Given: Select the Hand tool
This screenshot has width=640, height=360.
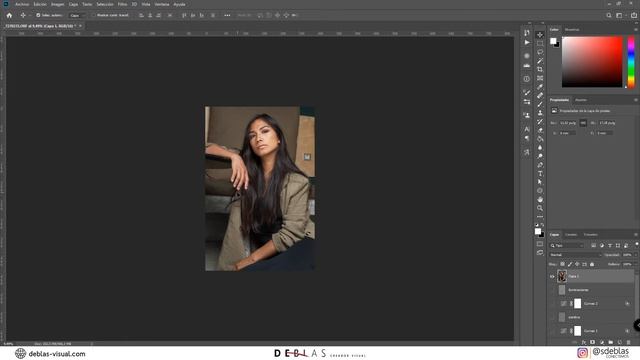Looking at the screenshot, I should (540, 200).
